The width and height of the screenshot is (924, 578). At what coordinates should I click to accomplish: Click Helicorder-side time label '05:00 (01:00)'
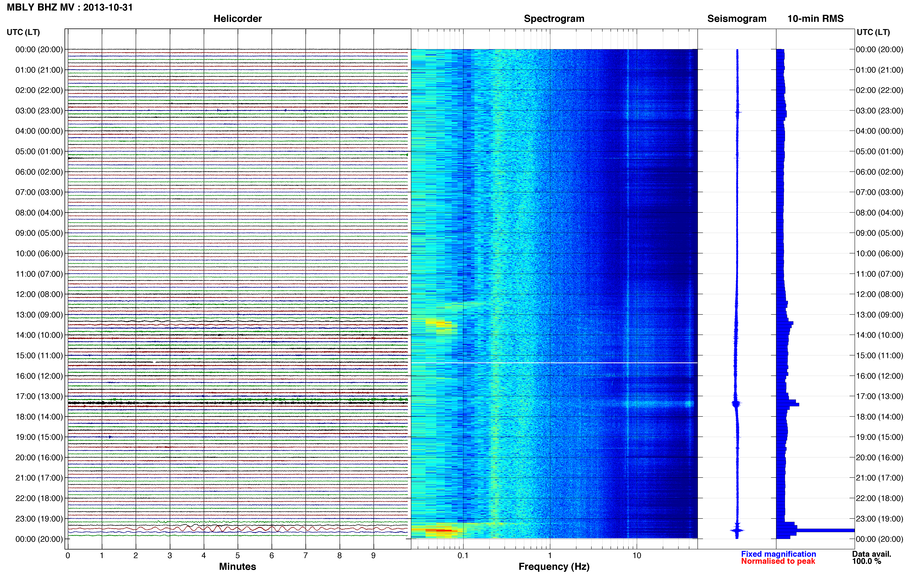(x=39, y=151)
